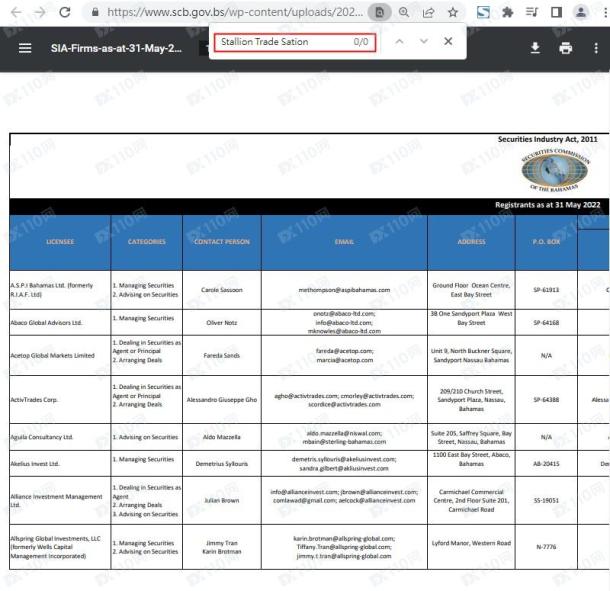Click the ADDRESS column header
Viewport: 610px width, 591px height.
[x=471, y=242]
